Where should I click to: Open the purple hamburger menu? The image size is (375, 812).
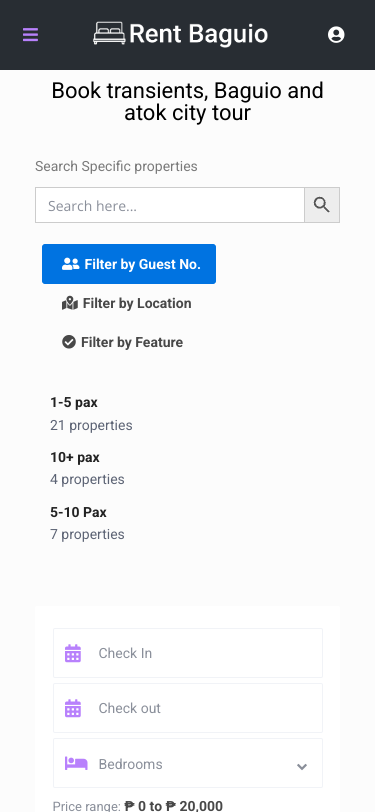(31, 35)
